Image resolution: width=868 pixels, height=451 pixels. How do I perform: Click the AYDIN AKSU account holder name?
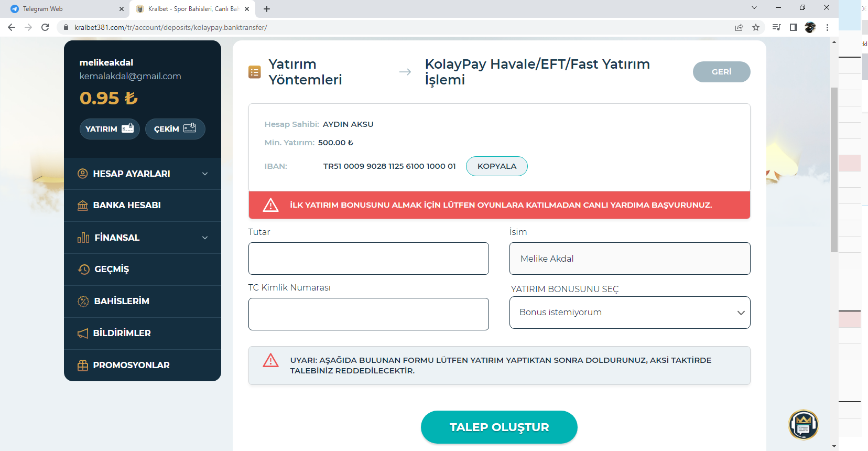(348, 124)
